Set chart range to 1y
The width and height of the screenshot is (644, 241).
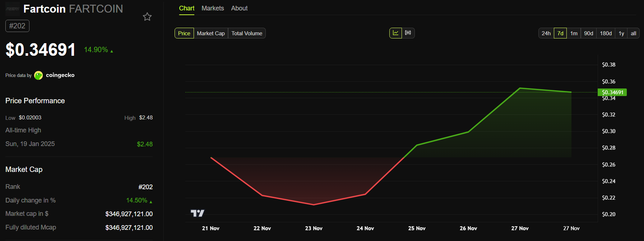(621, 33)
